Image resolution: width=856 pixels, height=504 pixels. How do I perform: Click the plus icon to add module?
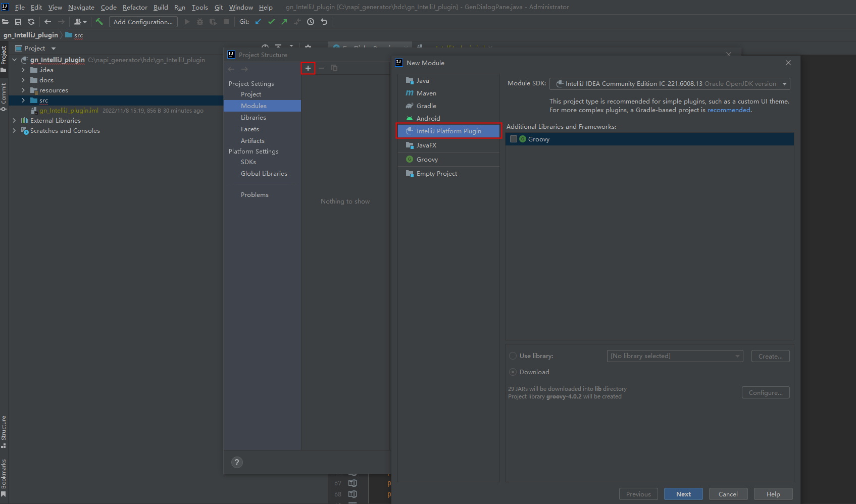pyautogui.click(x=308, y=68)
